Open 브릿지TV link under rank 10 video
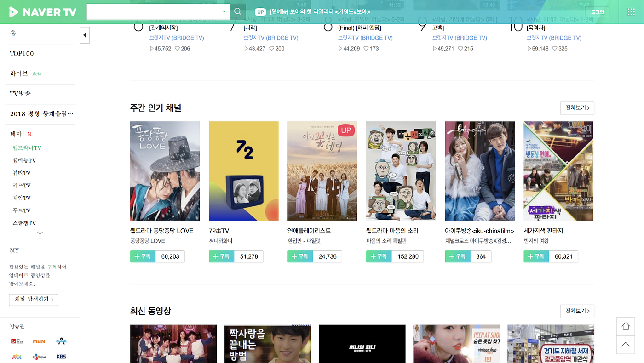The height and width of the screenshot is (363, 644). tap(554, 38)
